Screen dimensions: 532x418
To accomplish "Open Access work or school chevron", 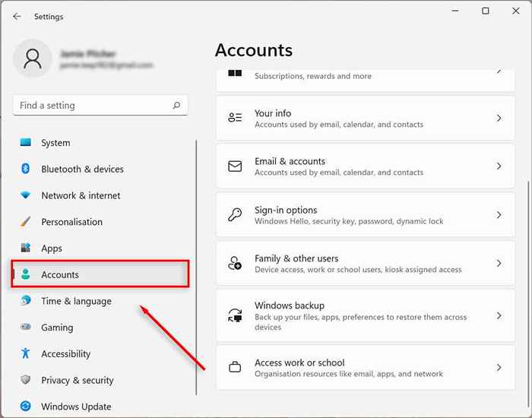I will 499,367.
